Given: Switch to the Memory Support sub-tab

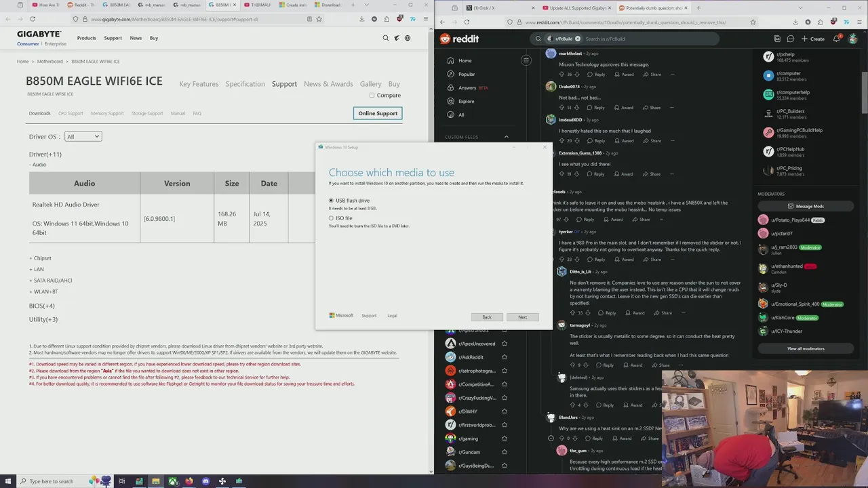Looking at the screenshot, I should pos(107,113).
